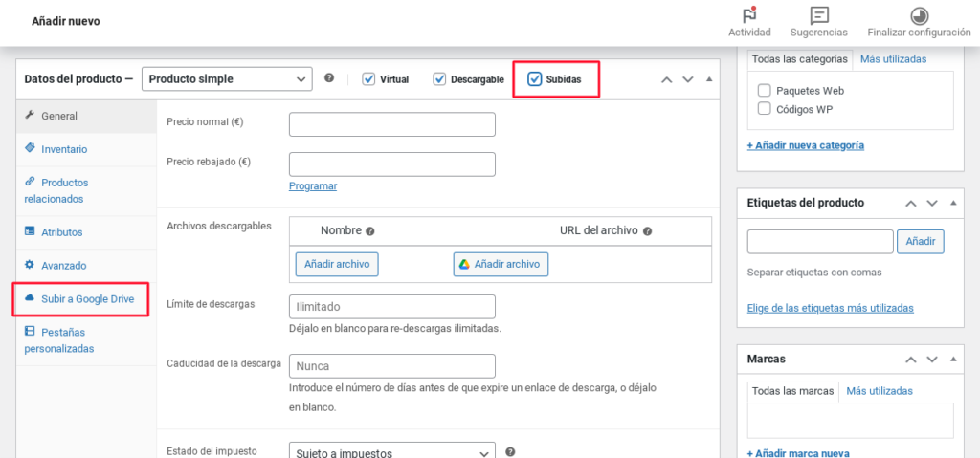
Task: Collapse the Datos del producto panel
Action: 709,79
